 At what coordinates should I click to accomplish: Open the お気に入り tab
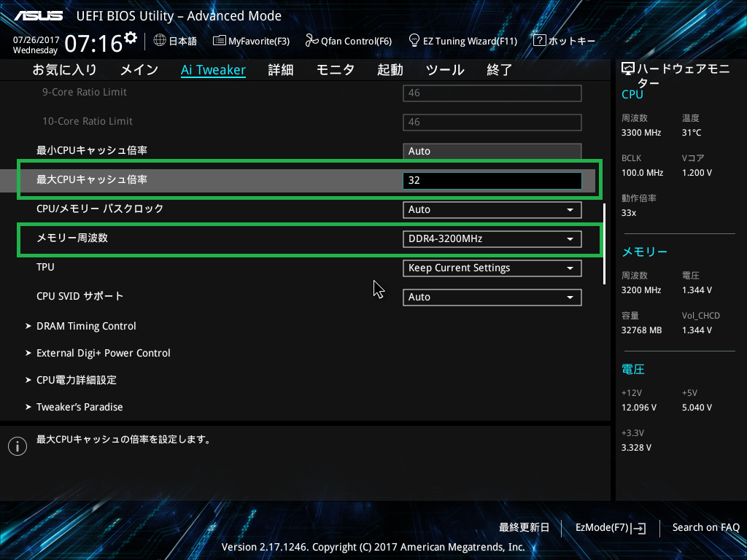pos(65,70)
